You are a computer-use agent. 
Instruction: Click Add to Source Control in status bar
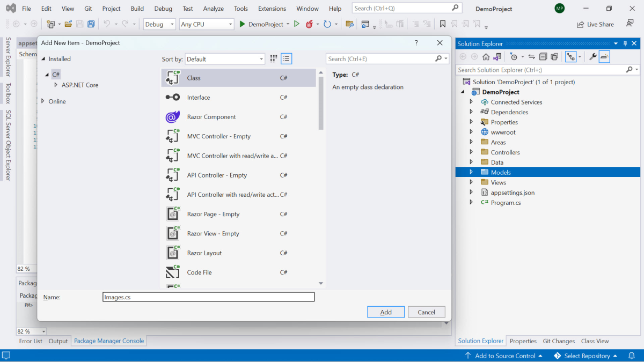504,356
